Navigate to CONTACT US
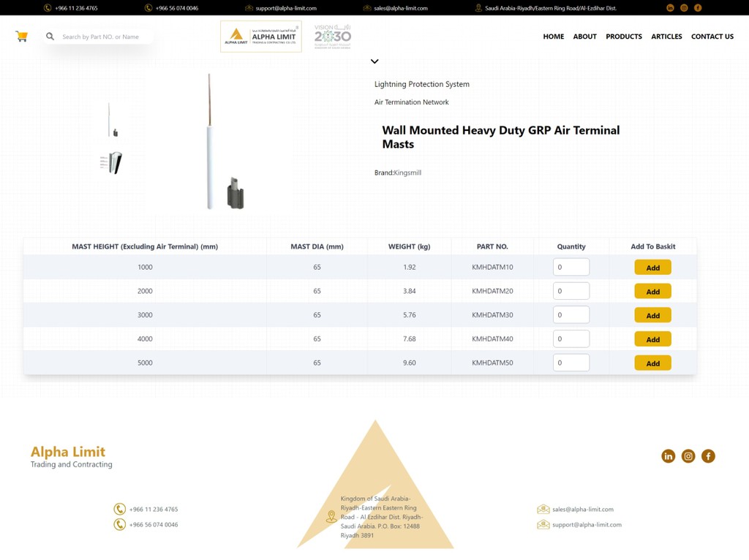749x560 pixels. [712, 37]
